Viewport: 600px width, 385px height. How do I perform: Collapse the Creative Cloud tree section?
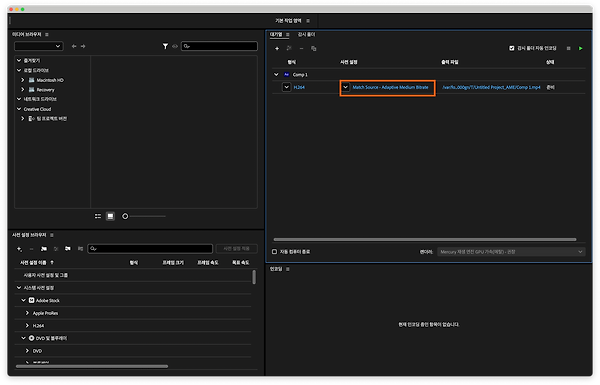coord(19,109)
